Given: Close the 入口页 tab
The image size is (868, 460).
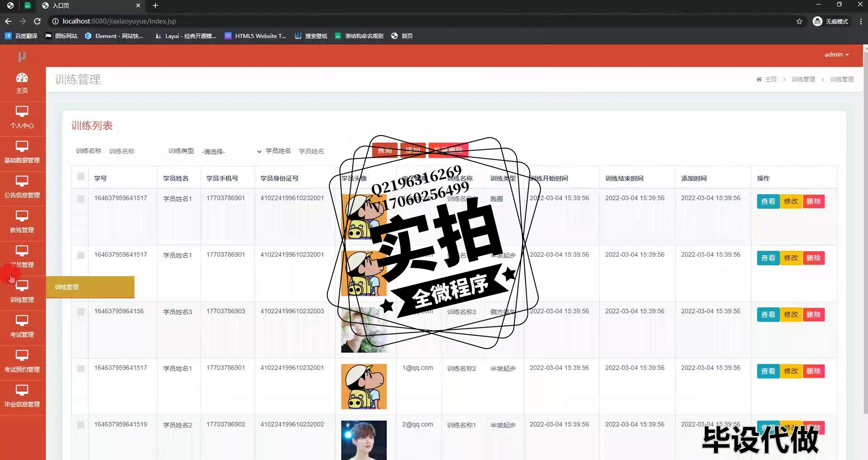Looking at the screenshot, I should (138, 5).
